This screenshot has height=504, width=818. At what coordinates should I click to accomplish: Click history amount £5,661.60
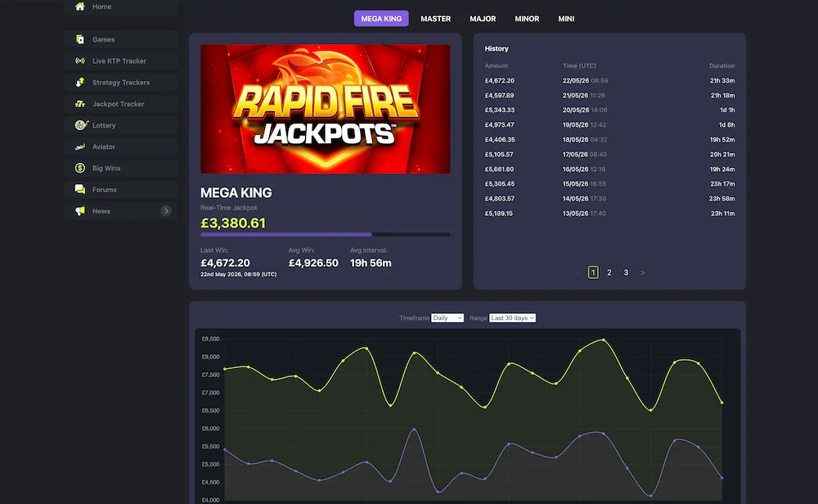(499, 169)
